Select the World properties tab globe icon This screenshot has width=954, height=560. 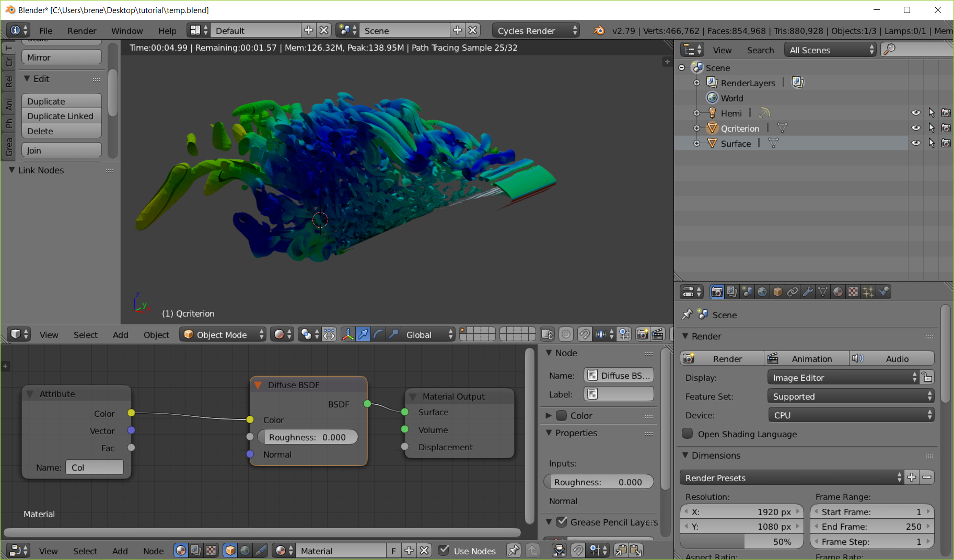[x=762, y=291]
